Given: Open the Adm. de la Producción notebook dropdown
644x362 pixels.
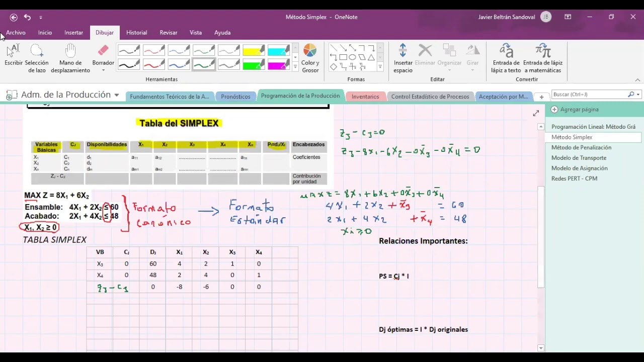Looking at the screenshot, I should point(117,95).
